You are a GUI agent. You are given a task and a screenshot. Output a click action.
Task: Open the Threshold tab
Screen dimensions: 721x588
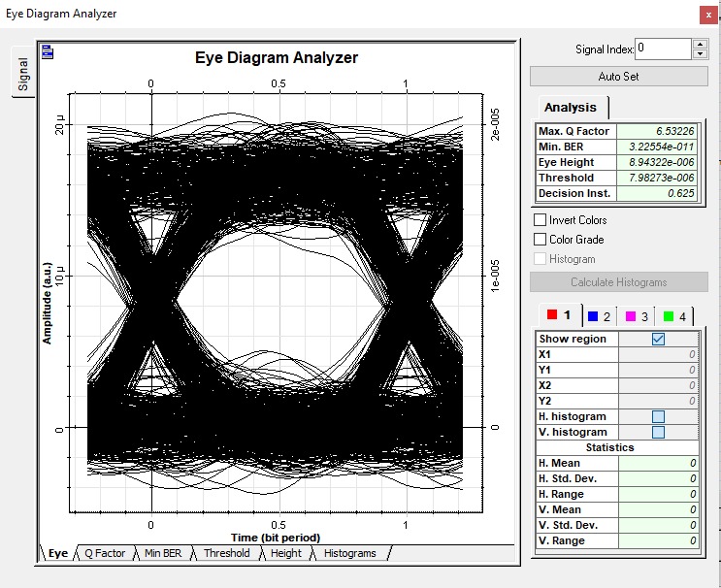[x=227, y=553]
